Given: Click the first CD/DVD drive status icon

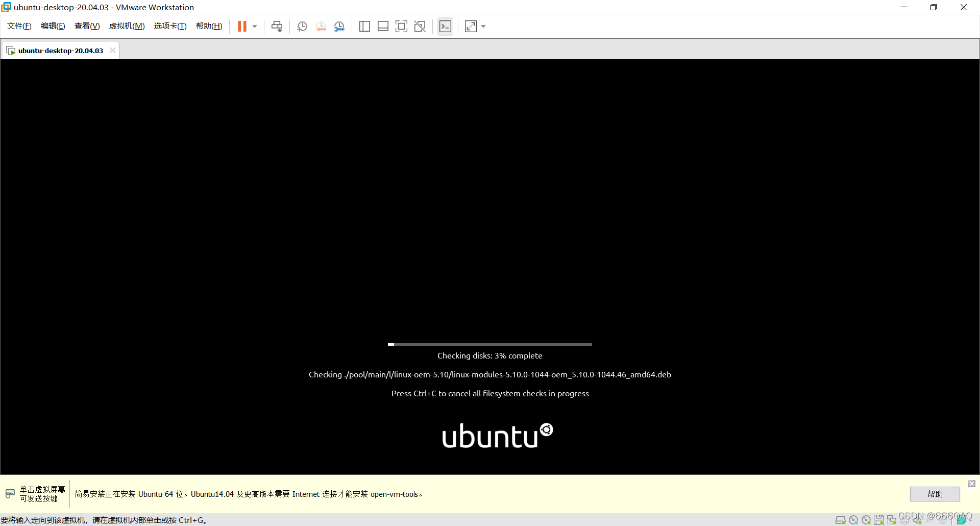Looking at the screenshot, I should (853, 520).
